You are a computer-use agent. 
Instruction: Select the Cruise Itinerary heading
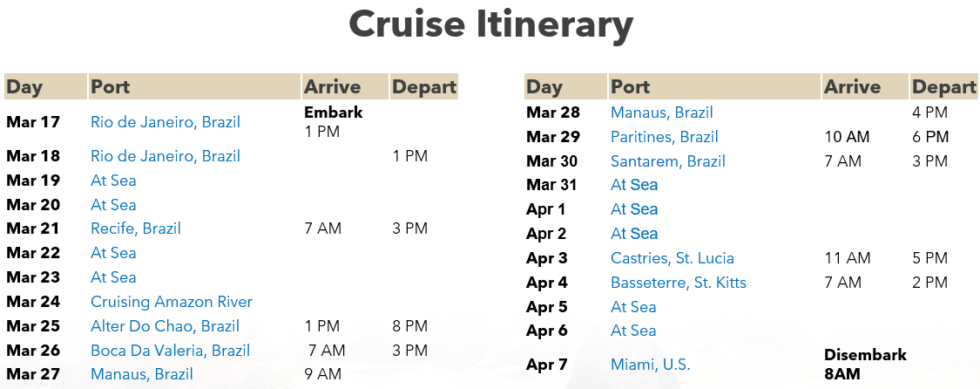click(490, 25)
